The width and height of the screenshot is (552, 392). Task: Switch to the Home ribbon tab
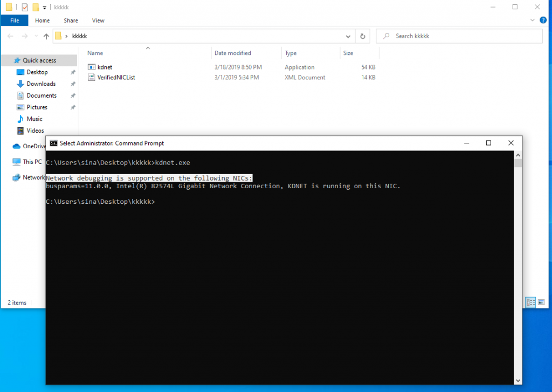tap(42, 20)
